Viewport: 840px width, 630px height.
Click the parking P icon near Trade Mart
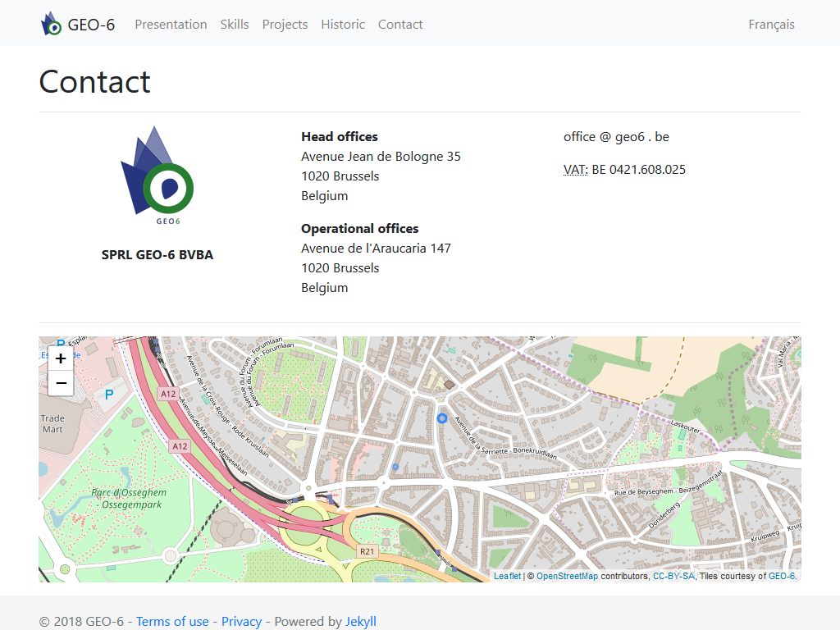coord(109,395)
